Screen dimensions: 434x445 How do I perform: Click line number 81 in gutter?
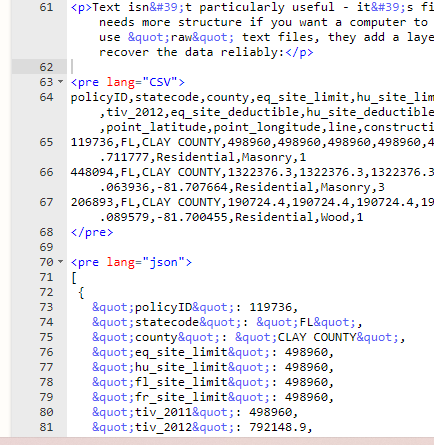[46, 427]
